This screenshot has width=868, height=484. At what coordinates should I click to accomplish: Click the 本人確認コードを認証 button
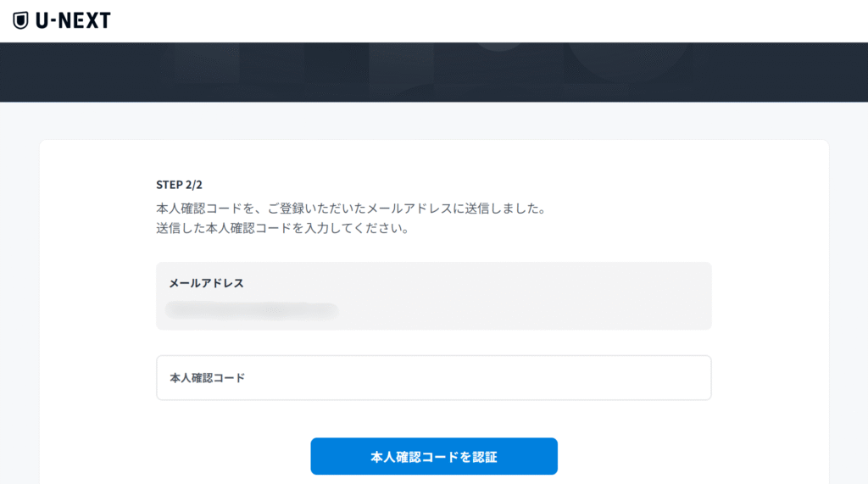433,456
